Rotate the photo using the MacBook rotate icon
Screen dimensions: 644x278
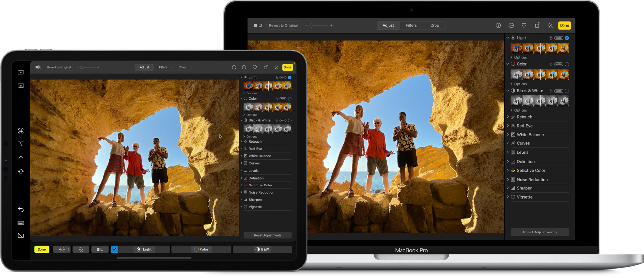pyautogui.click(x=537, y=25)
